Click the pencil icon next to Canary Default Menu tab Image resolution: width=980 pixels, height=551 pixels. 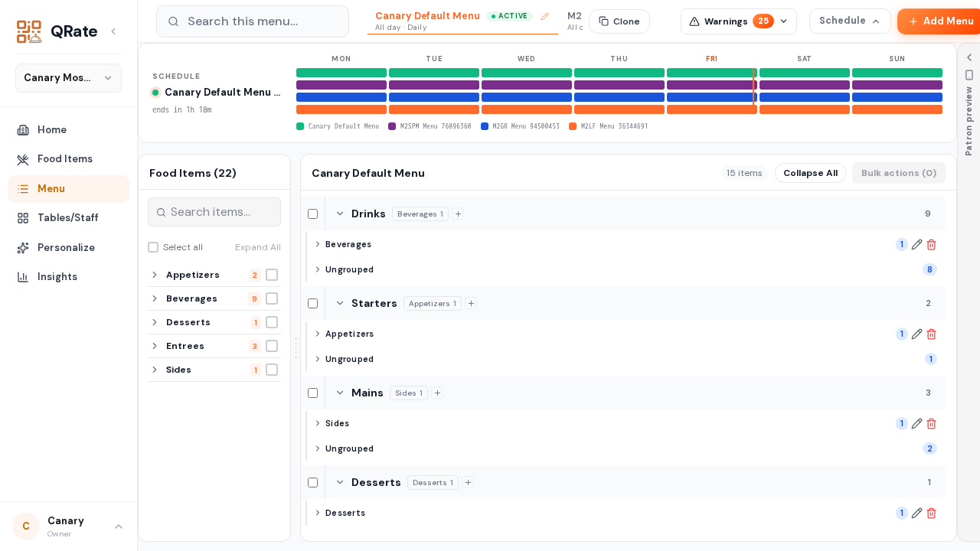click(545, 16)
